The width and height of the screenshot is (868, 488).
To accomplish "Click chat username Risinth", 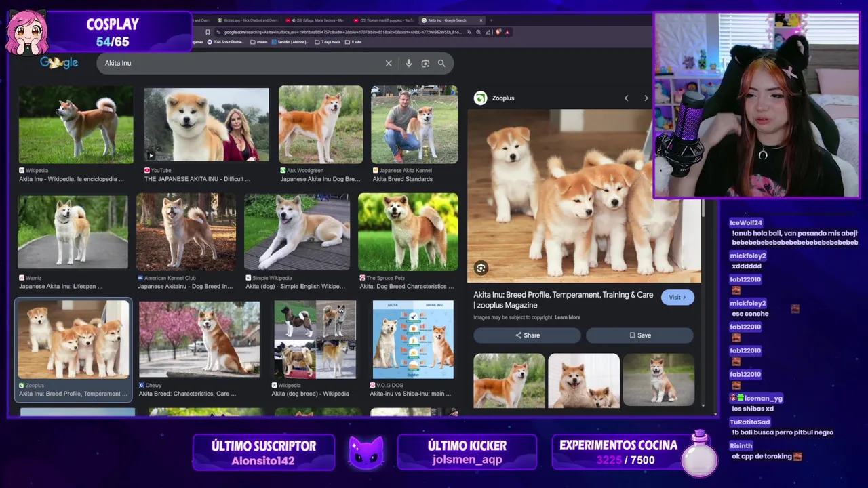I will click(741, 445).
